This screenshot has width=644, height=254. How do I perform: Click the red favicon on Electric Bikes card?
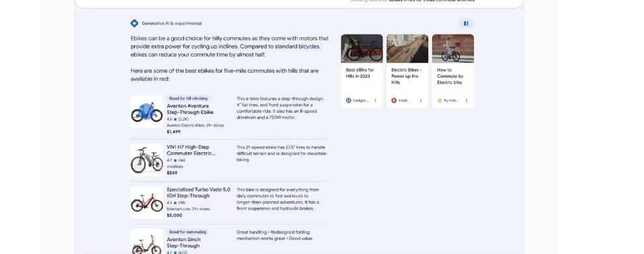394,100
